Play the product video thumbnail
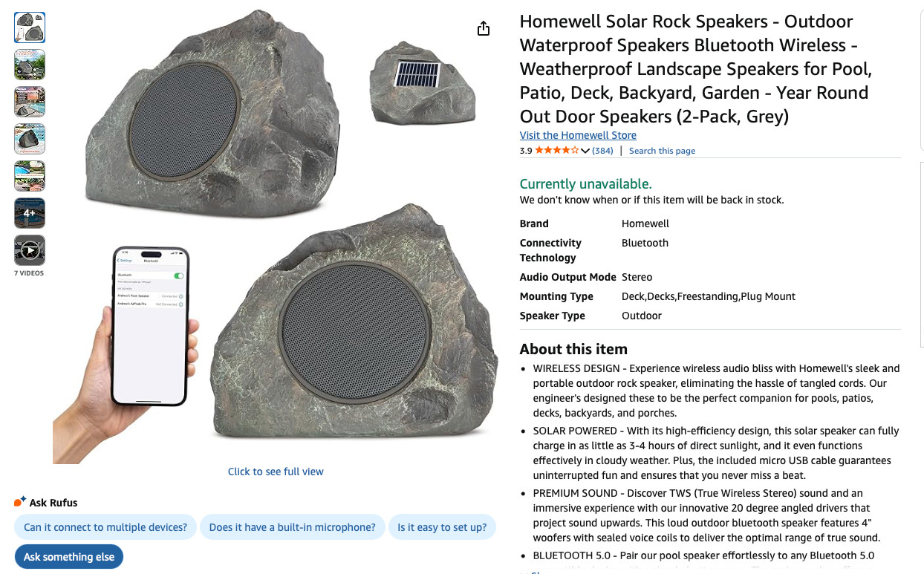Viewport: 924px width, 574px height. point(30,250)
